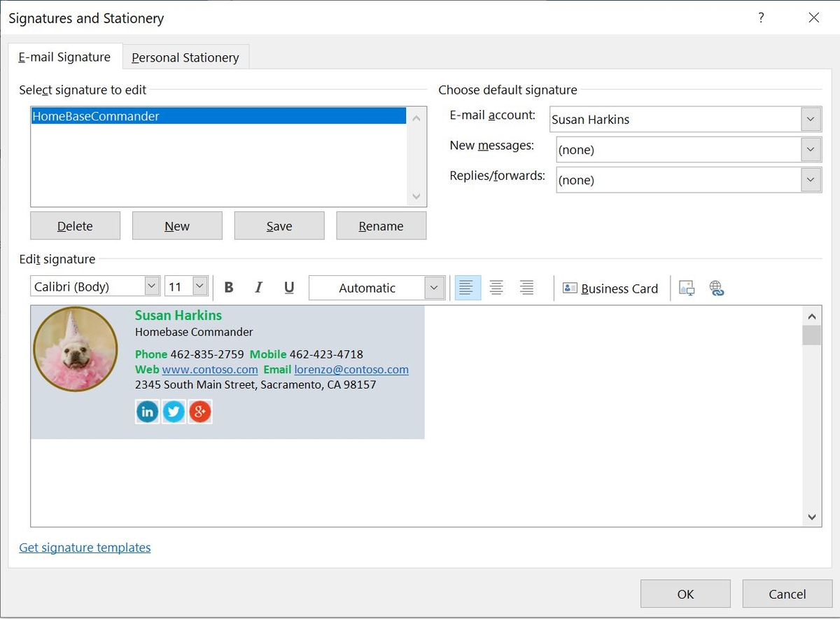This screenshot has width=840, height=619.
Task: Select the E-mail Signature tab
Action: 64,57
